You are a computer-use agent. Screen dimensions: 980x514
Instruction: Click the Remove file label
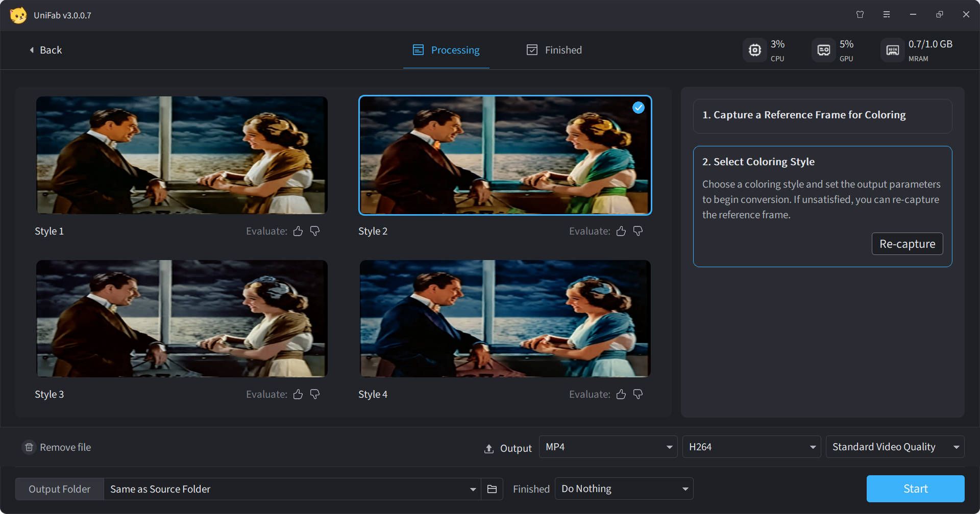tap(65, 447)
